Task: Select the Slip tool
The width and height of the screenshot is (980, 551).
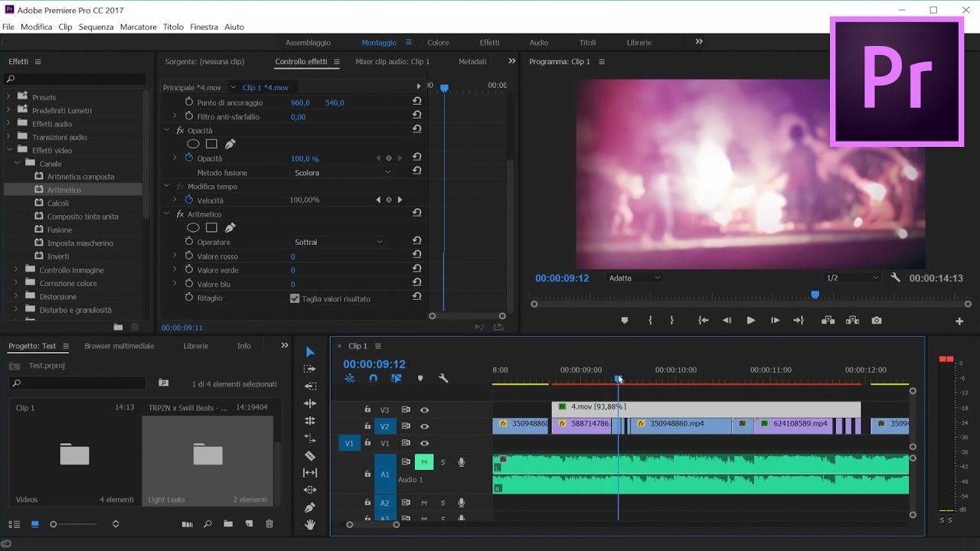Action: coord(310,473)
